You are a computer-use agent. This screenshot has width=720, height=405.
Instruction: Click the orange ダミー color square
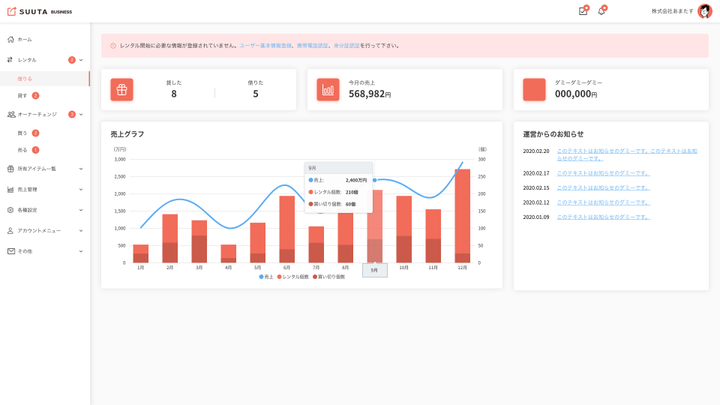[534, 89]
